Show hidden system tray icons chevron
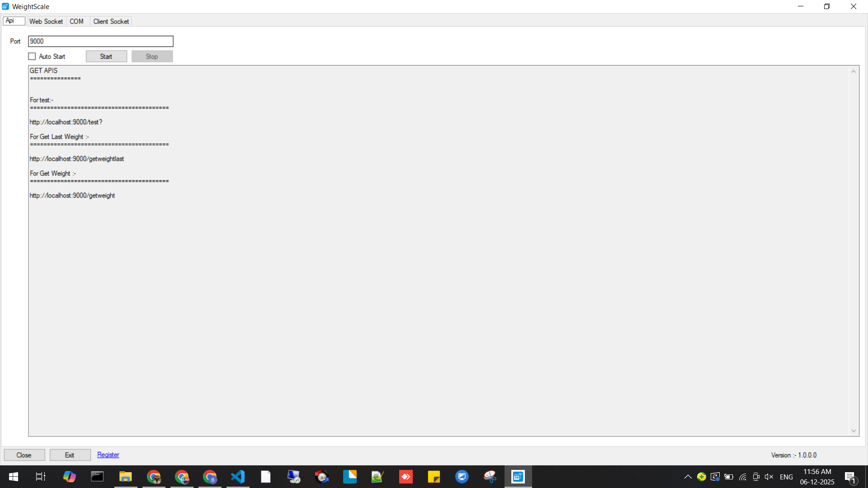The image size is (868, 488). [x=688, y=477]
